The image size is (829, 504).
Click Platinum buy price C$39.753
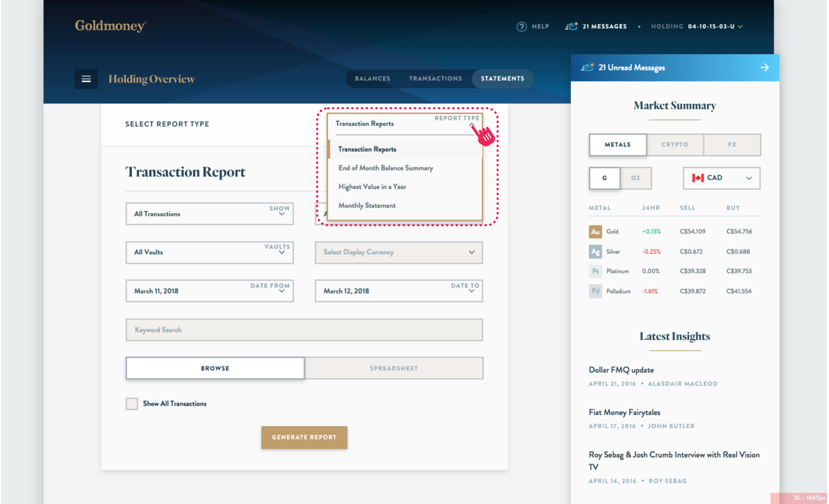click(x=739, y=271)
